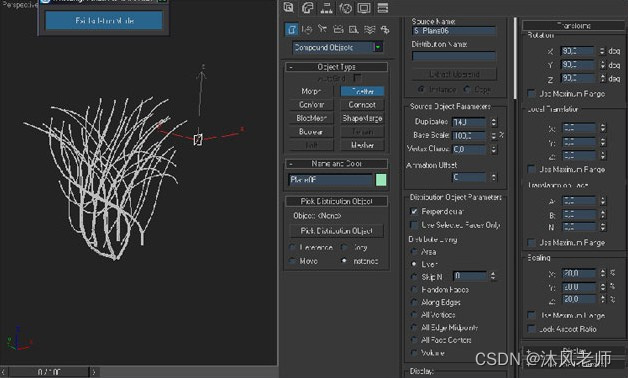628x378 pixels.
Task: Enable Use Selected Faces Only
Action: pyautogui.click(x=414, y=225)
